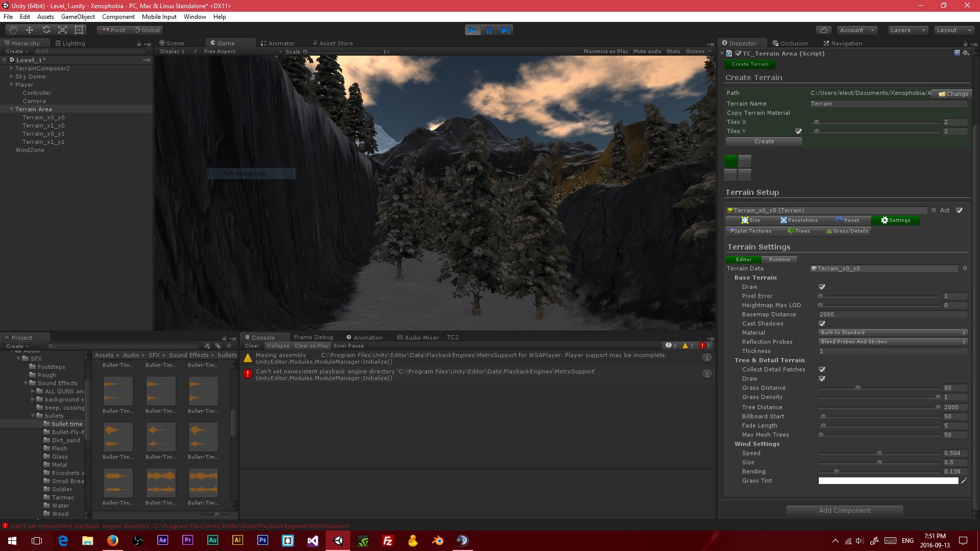Open the Reflection Probes dropdown

point(893,342)
